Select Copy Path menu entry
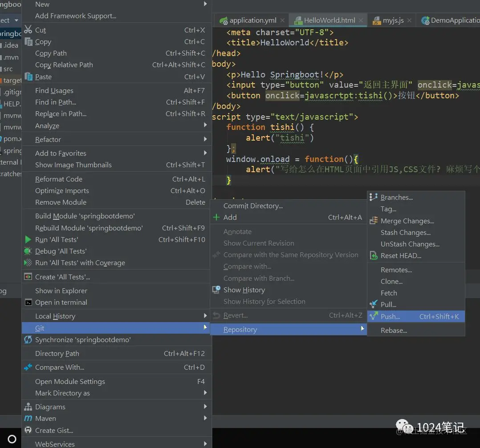This screenshot has width=480, height=448. (x=117, y=53)
